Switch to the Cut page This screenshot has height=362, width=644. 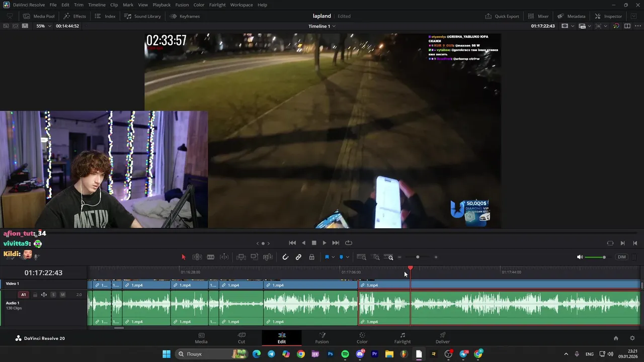point(242,338)
